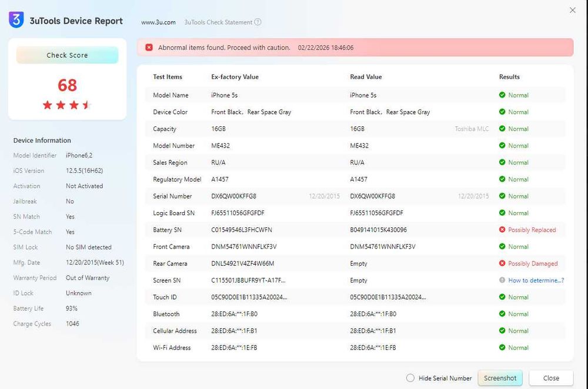Click the 3uTools logo icon
The image size is (588, 389).
coord(16,19)
